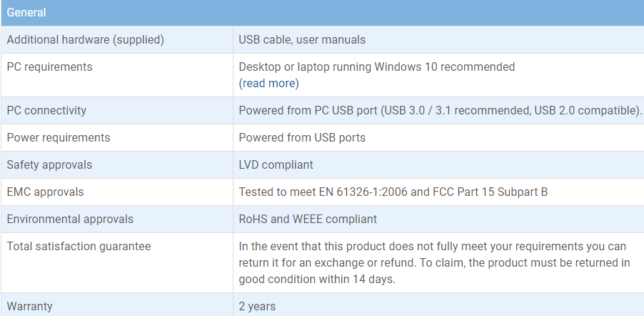The width and height of the screenshot is (644, 316).
Task: Select the Environmental approvals label
Action: (x=70, y=219)
